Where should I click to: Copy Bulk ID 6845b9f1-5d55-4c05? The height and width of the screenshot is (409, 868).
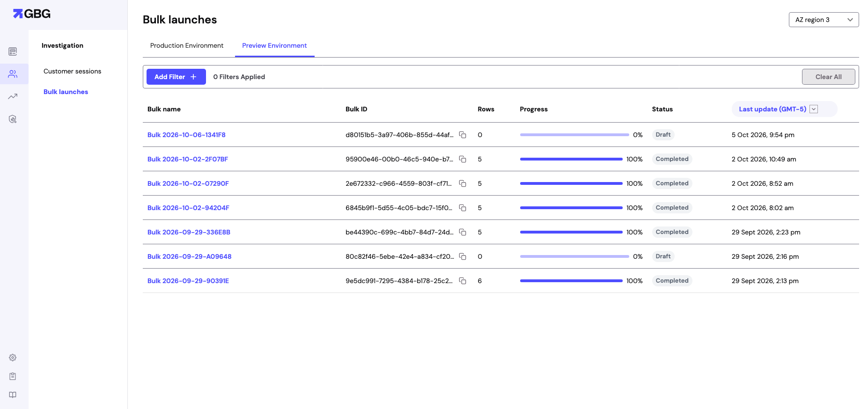click(463, 208)
